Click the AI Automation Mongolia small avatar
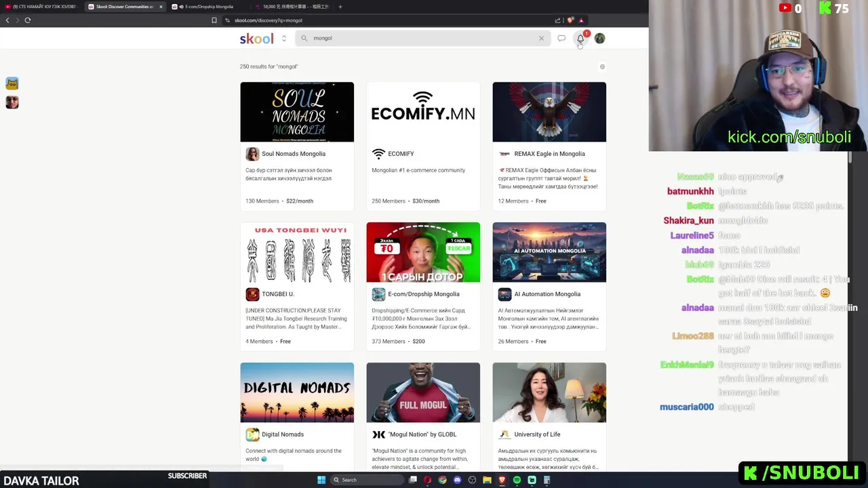 [x=505, y=294]
